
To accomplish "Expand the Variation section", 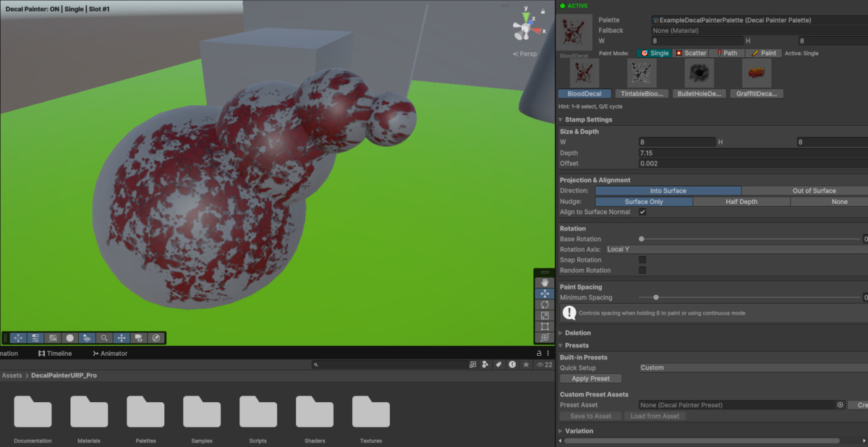I will click(x=579, y=431).
